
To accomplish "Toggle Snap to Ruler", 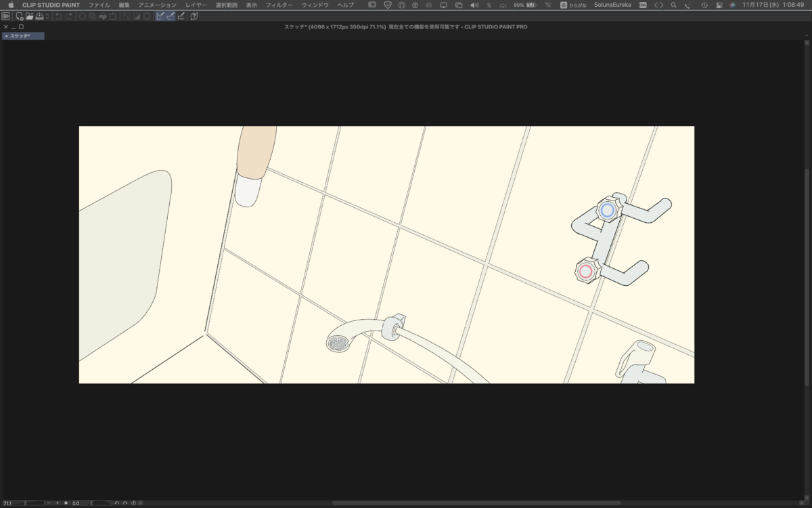I will 160,16.
